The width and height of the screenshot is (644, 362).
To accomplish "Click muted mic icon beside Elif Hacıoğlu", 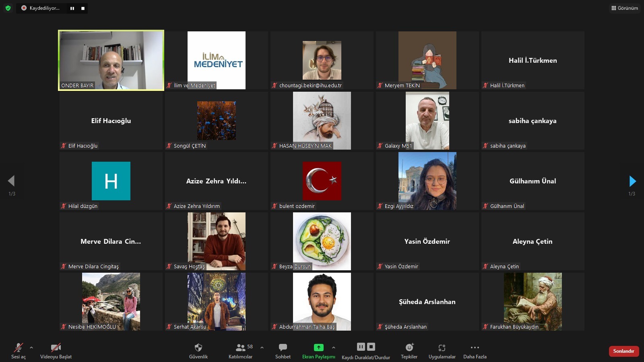I will [64, 146].
